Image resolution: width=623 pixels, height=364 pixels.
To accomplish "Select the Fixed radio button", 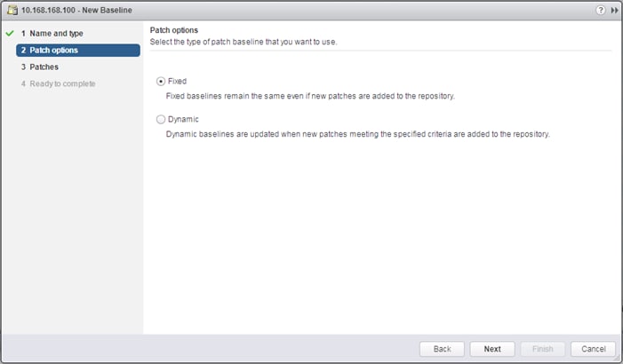I will pos(161,82).
